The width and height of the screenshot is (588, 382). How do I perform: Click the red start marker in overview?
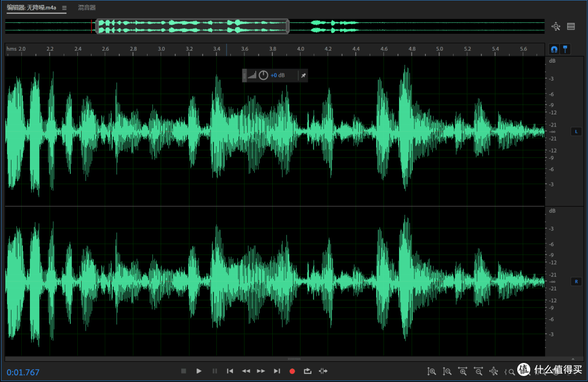point(91,26)
